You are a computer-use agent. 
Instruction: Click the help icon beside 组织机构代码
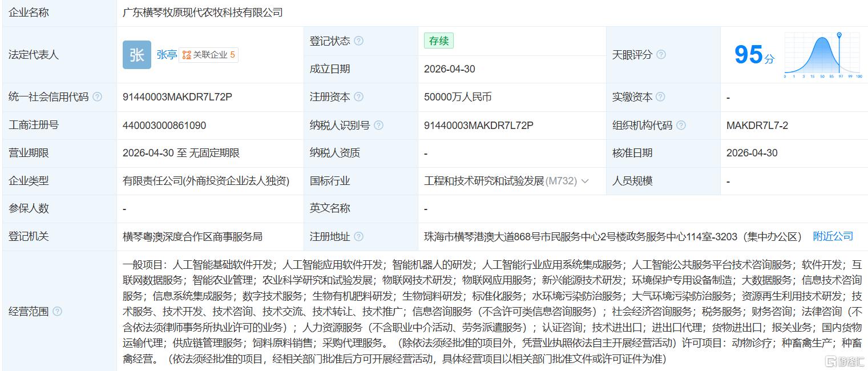pos(681,125)
